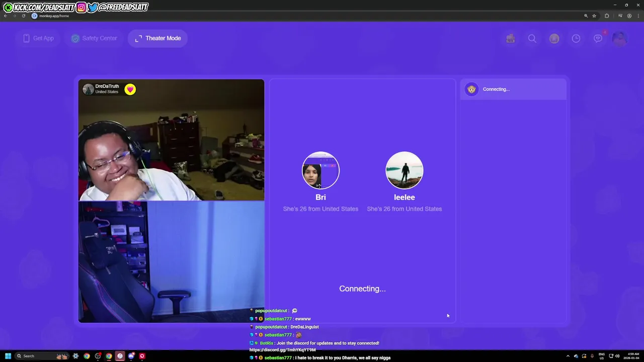The width and height of the screenshot is (644, 362).
Task: Click the name Bri
Action: click(x=320, y=197)
